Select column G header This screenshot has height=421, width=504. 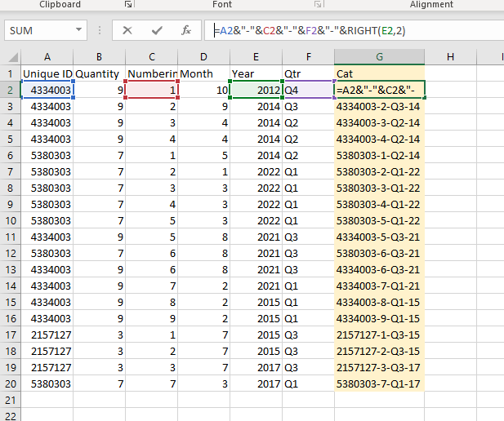(379, 57)
